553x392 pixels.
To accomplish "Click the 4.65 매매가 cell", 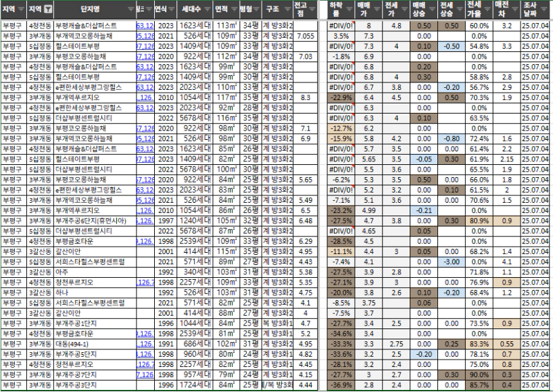I will (x=368, y=231).
